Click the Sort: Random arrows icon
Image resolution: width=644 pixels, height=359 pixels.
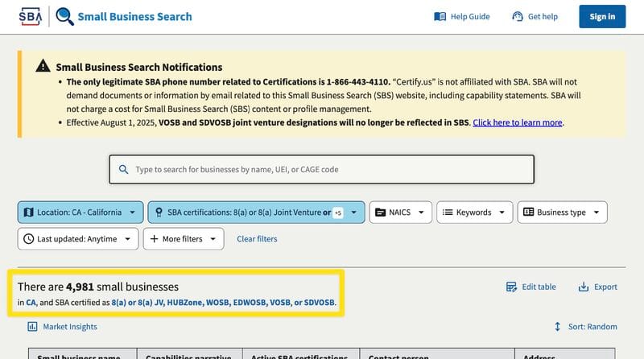[x=557, y=327]
